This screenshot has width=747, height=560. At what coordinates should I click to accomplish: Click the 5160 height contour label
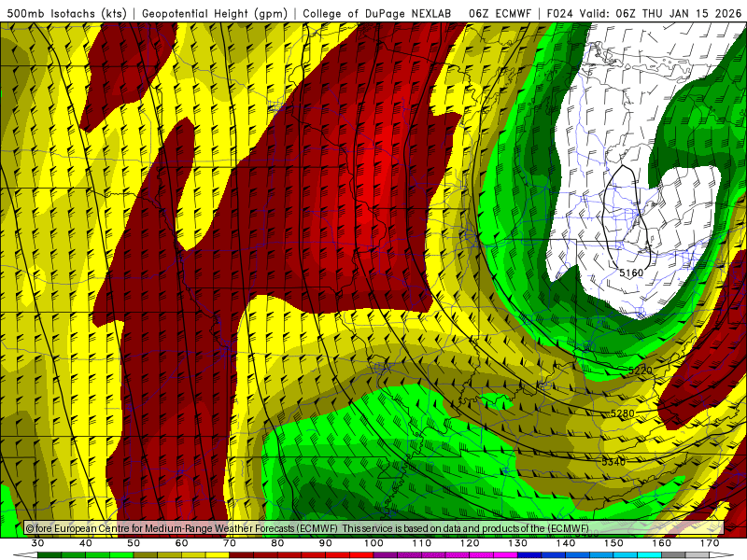coord(631,273)
